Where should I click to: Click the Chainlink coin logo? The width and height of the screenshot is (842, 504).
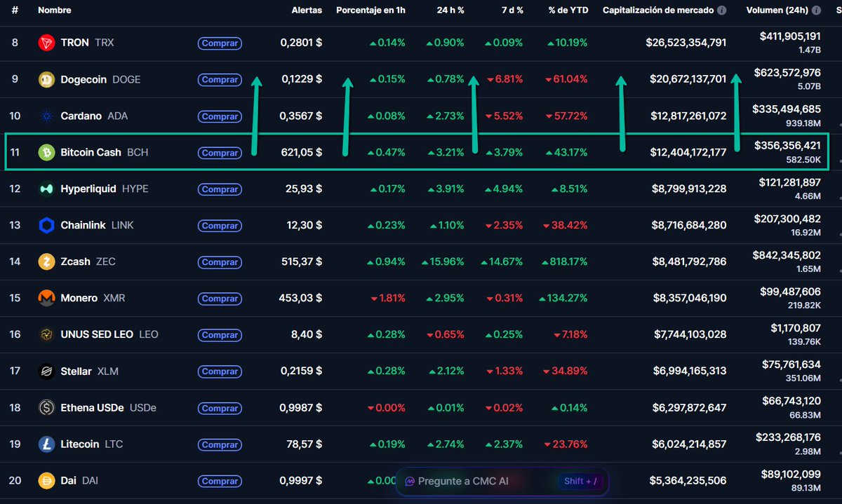pyautogui.click(x=46, y=225)
